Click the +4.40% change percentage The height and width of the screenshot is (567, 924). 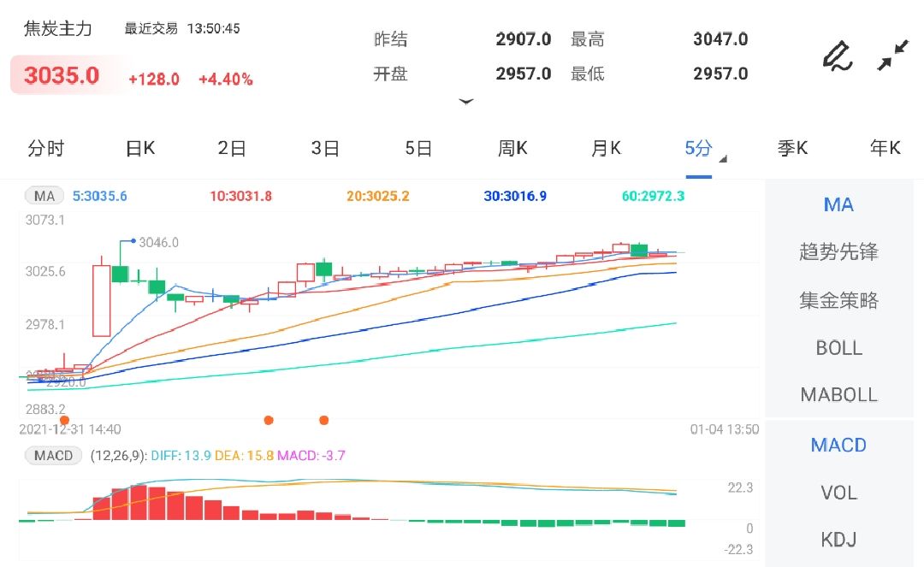click(226, 80)
